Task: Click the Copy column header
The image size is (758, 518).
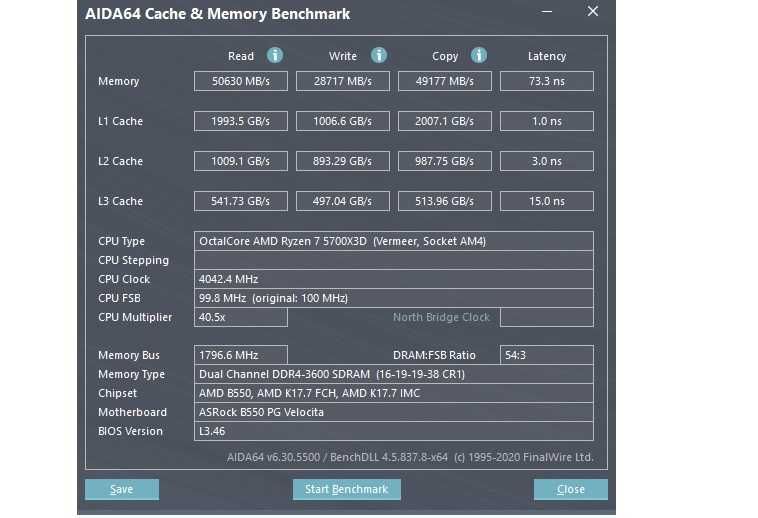Action: pos(445,57)
